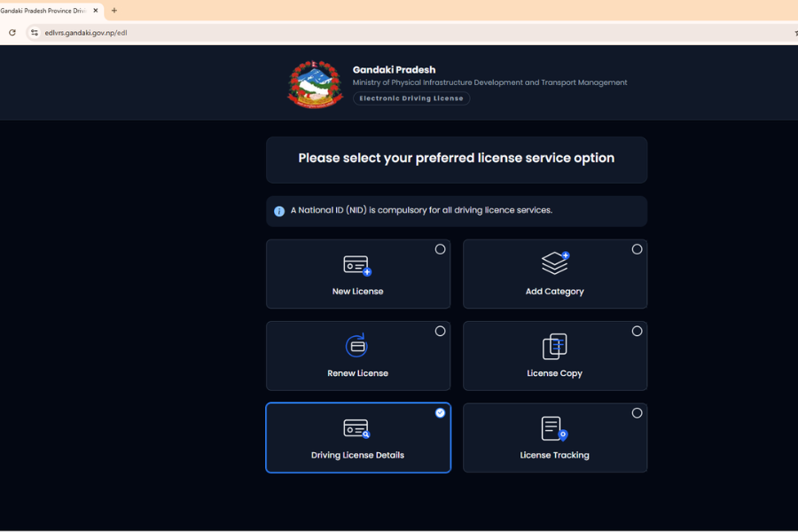798x532 pixels.
Task: Click the 'Please select your preferred license' heading
Action: pyautogui.click(x=457, y=158)
